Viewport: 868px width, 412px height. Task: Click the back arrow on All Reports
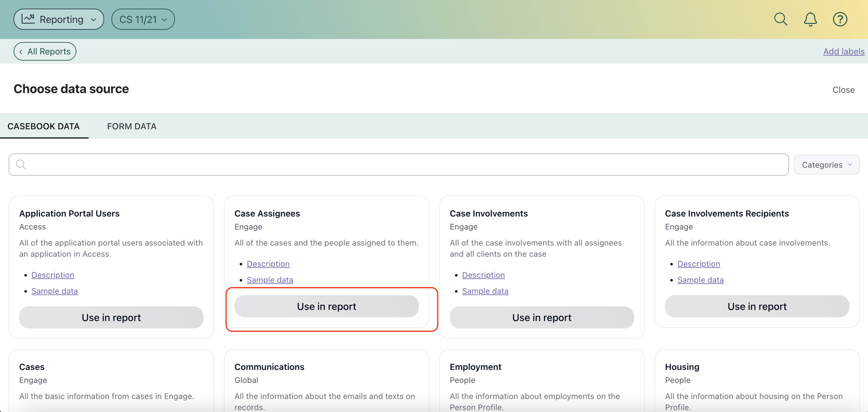(21, 51)
